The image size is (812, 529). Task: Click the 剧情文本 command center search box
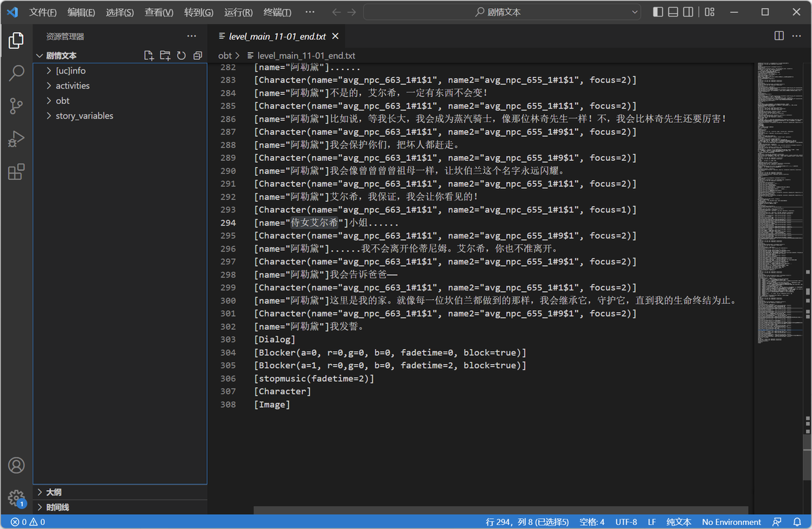click(502, 12)
